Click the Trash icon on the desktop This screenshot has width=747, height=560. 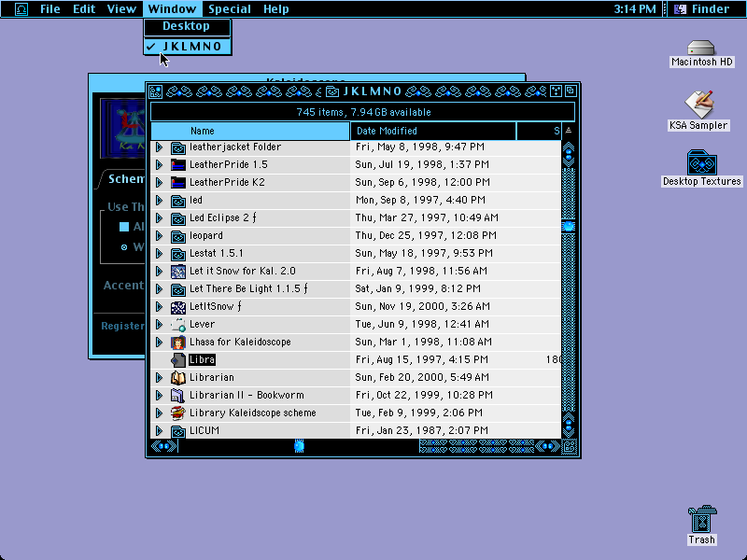pos(702,519)
